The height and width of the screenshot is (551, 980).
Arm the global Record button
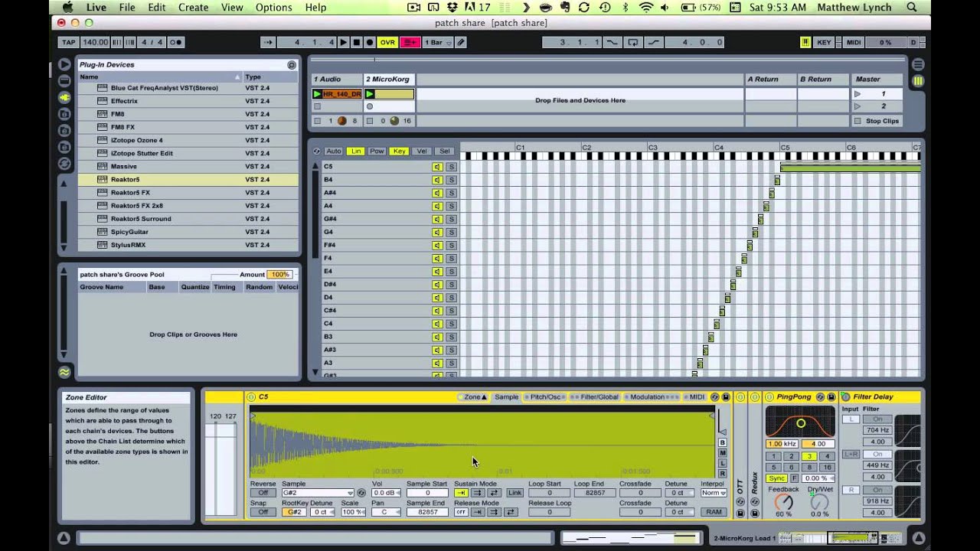(370, 42)
